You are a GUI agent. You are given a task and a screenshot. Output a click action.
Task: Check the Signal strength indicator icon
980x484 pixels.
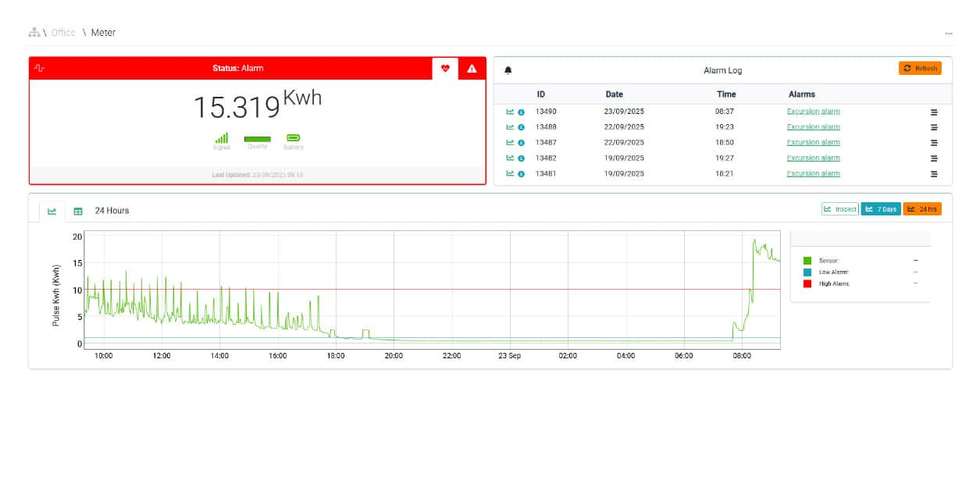click(x=222, y=137)
